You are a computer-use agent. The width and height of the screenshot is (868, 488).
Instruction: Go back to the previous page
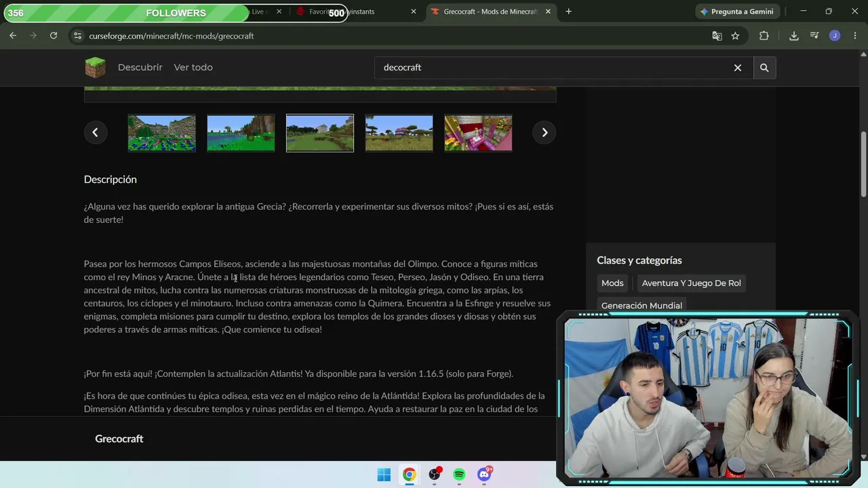point(13,36)
